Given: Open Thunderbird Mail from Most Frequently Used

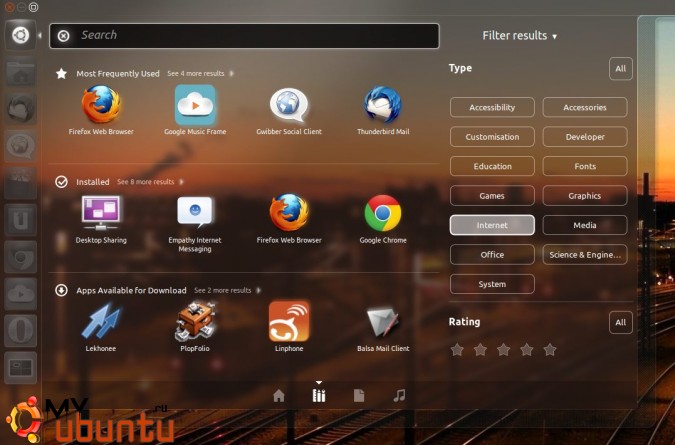Looking at the screenshot, I should [x=383, y=106].
